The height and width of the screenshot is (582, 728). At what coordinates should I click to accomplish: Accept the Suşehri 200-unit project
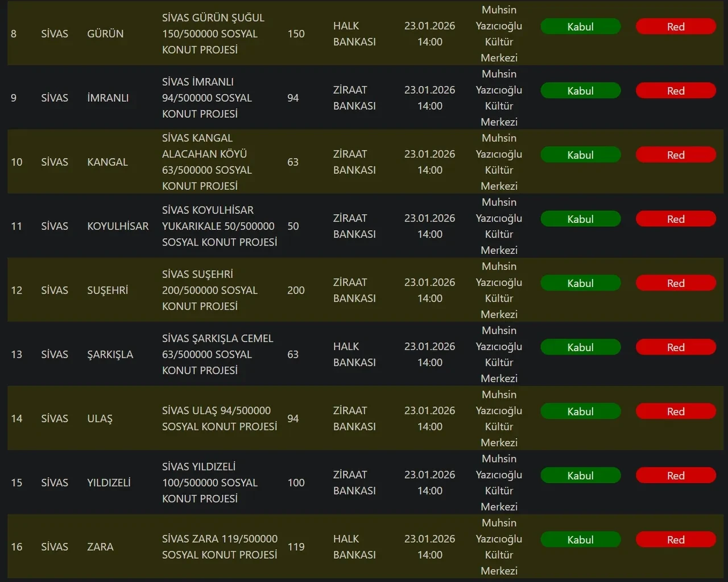click(580, 284)
